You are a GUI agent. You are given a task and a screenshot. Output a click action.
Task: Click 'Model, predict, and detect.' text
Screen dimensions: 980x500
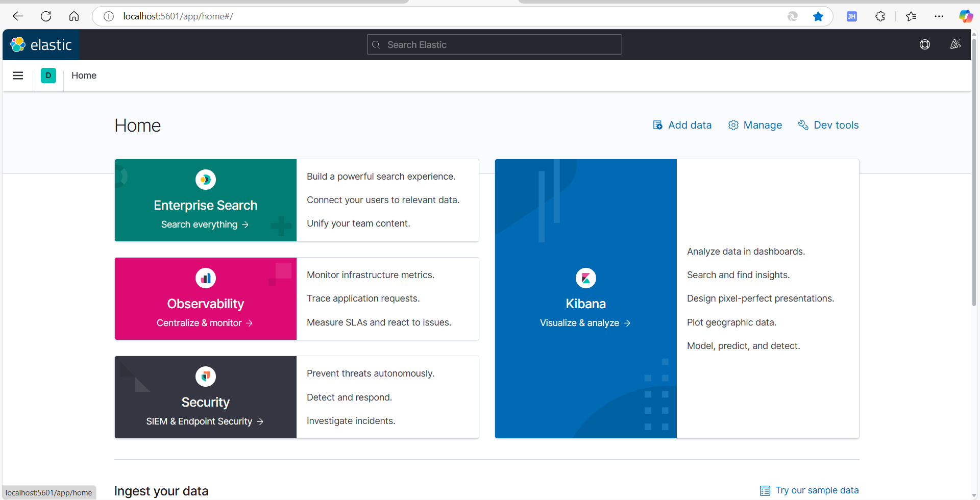coord(744,346)
